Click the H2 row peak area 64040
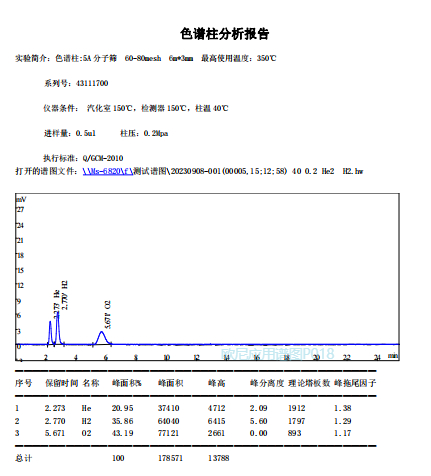 (169, 421)
